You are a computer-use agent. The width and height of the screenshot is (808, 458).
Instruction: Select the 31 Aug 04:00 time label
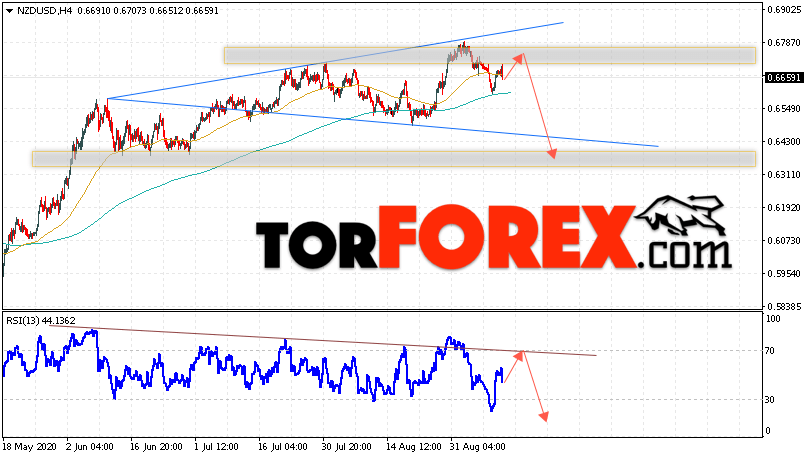pos(477,447)
